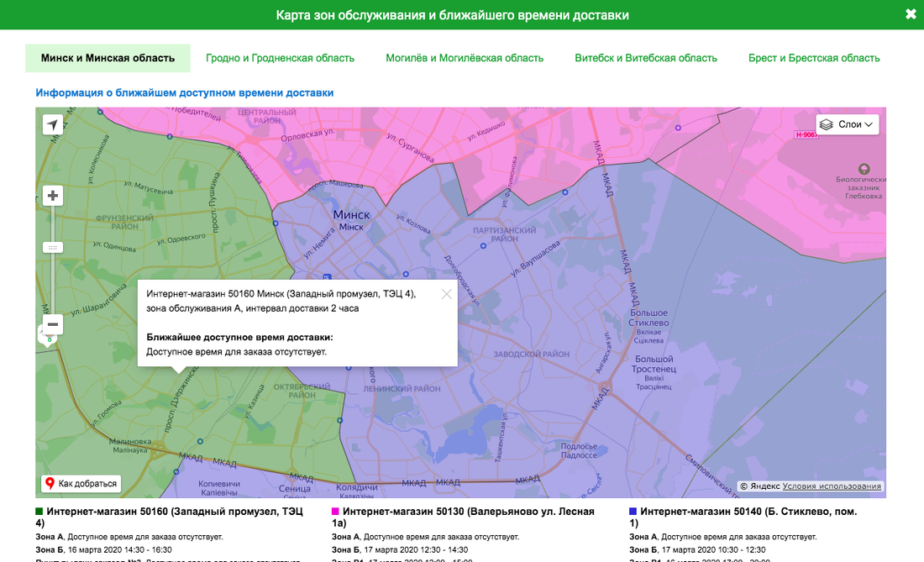Select the Минск и Минская область tab
This screenshot has height=562, width=924.
coord(108,58)
